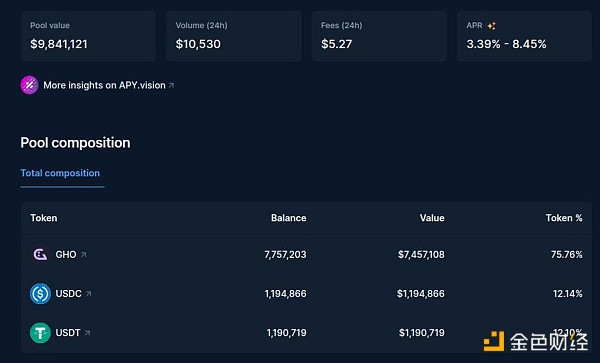Click the APR sparkle icon
This screenshot has height=363, width=600.
[492, 26]
